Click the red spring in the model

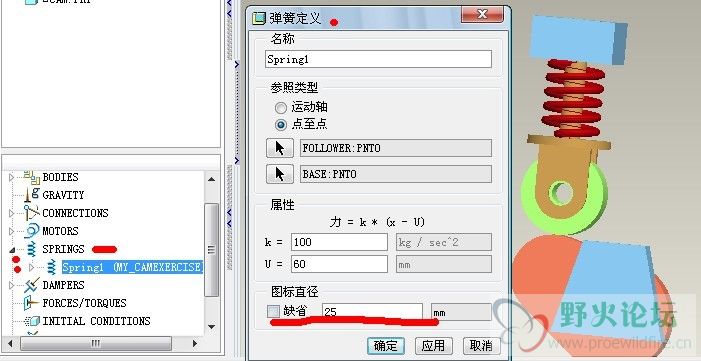pos(572,98)
